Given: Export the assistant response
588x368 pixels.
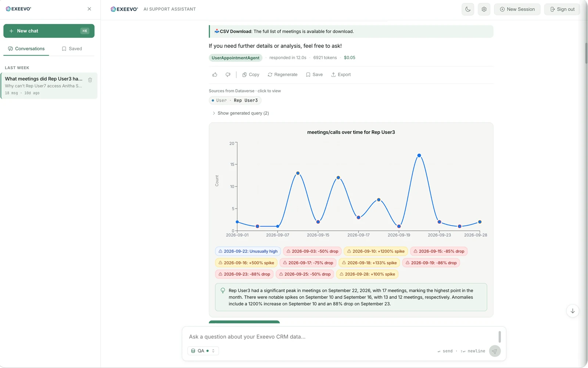Looking at the screenshot, I should click(341, 75).
